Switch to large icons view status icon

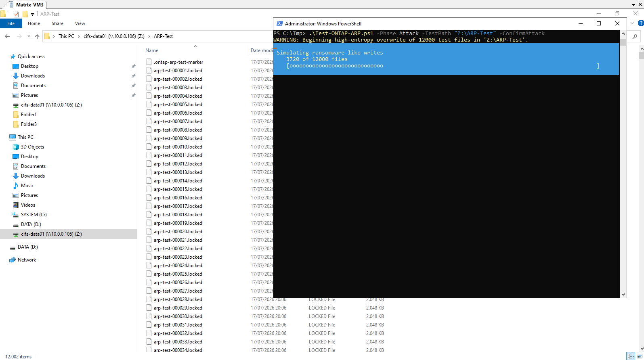(639, 356)
